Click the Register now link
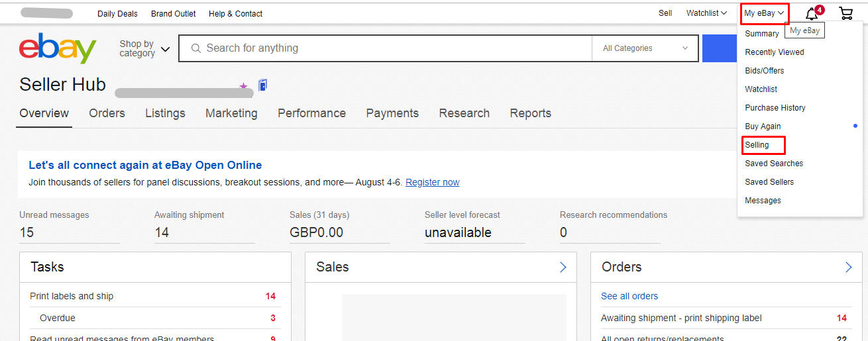The width and height of the screenshot is (868, 341). [x=433, y=182]
